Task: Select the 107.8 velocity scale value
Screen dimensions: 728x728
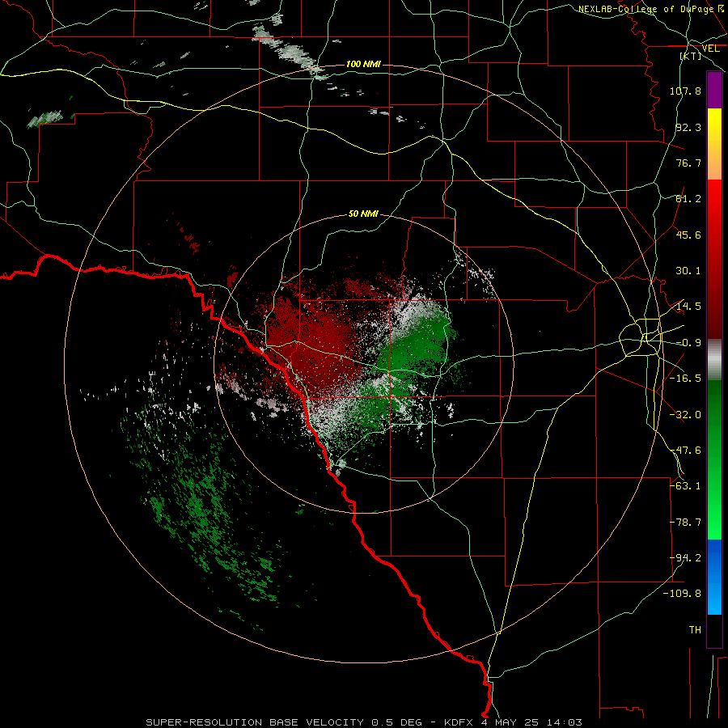Action: (x=685, y=91)
